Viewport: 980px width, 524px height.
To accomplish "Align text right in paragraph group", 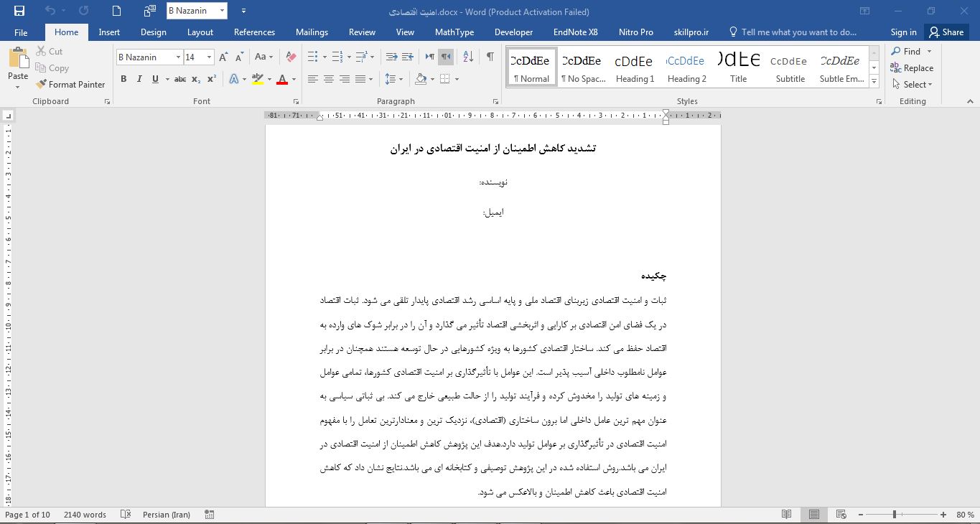I will (x=345, y=79).
